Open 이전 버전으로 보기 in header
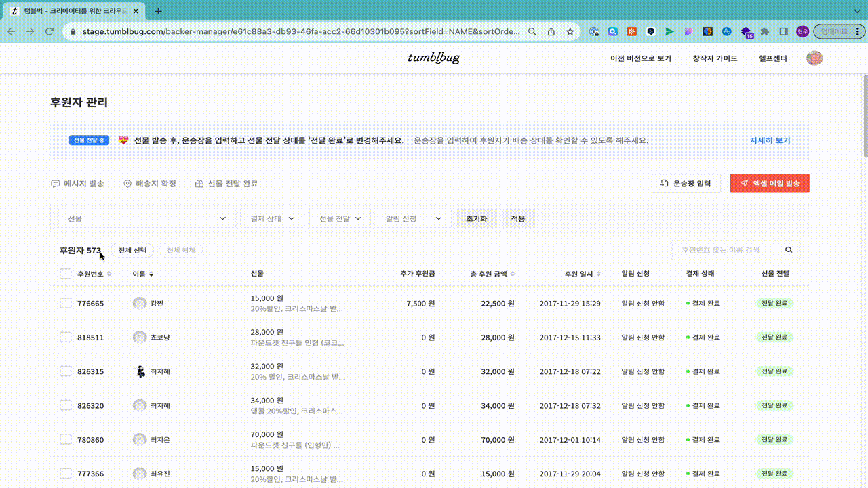Viewport: 868px width, 488px height. point(641,58)
